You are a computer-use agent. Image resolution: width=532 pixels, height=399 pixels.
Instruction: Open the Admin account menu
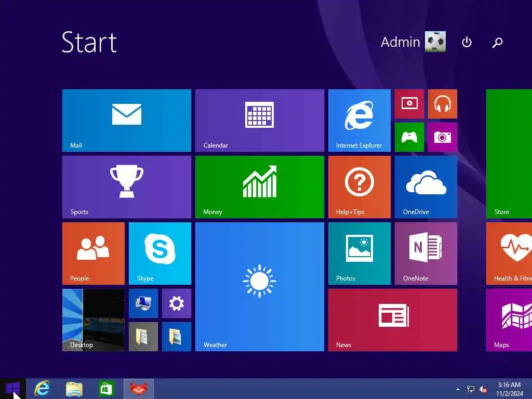coord(413,42)
